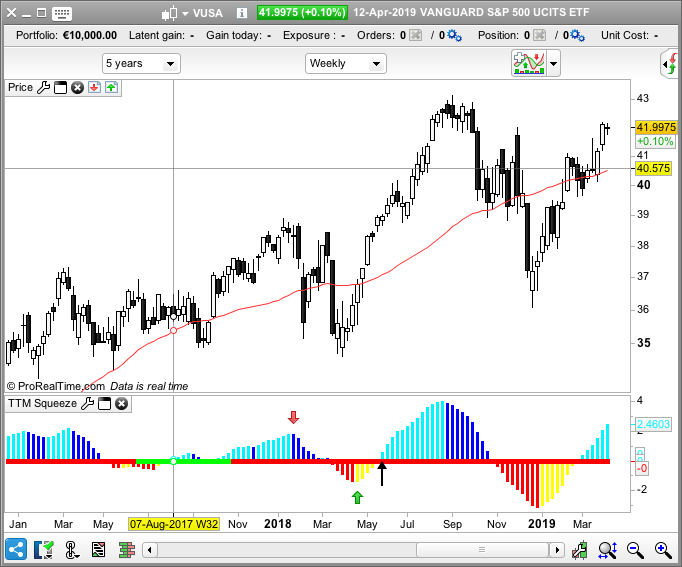Image resolution: width=682 pixels, height=567 pixels.
Task: Click the scrollbar right arrow
Action: [557, 550]
